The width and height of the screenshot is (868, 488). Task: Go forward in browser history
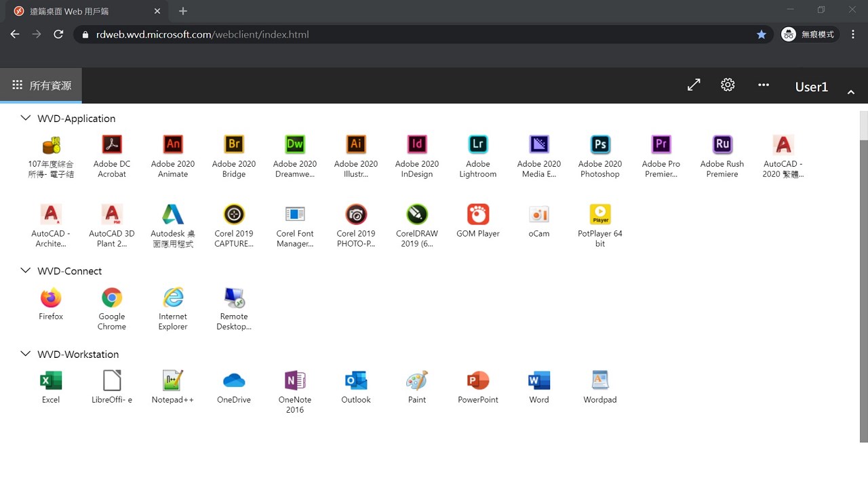37,34
